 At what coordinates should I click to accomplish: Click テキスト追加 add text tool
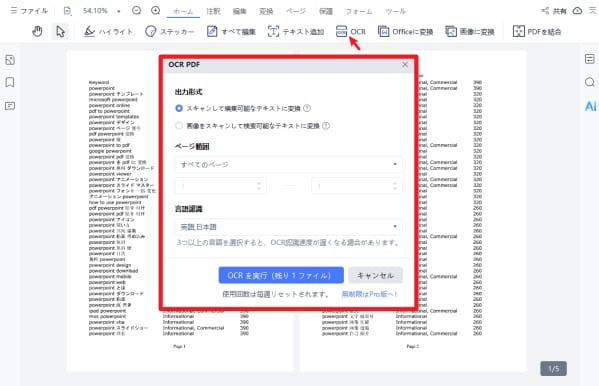tap(295, 31)
